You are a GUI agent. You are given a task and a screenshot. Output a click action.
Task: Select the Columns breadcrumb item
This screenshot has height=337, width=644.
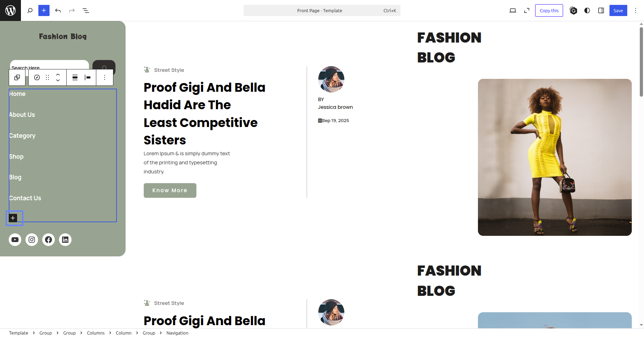[x=96, y=333]
